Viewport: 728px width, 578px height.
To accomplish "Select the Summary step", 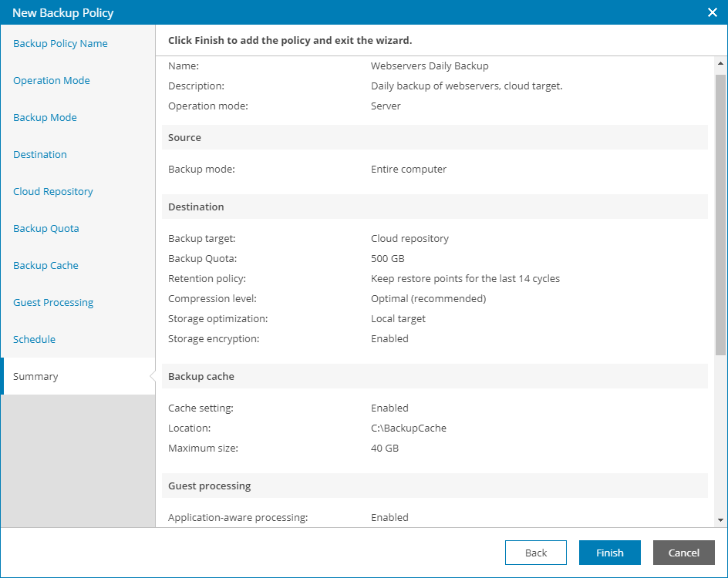I will 35,377.
